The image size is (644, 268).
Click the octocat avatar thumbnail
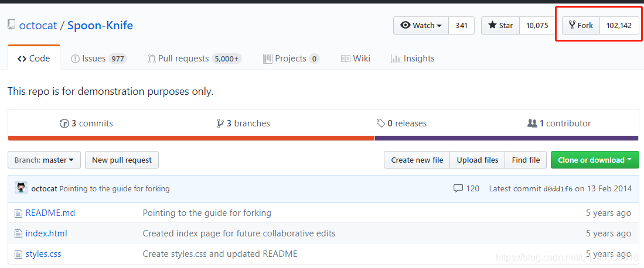(x=21, y=188)
